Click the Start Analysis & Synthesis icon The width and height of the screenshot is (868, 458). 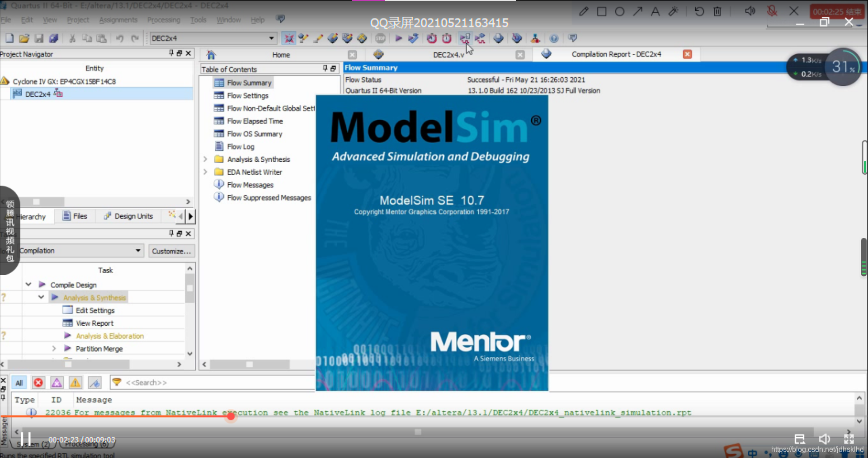[413, 38]
